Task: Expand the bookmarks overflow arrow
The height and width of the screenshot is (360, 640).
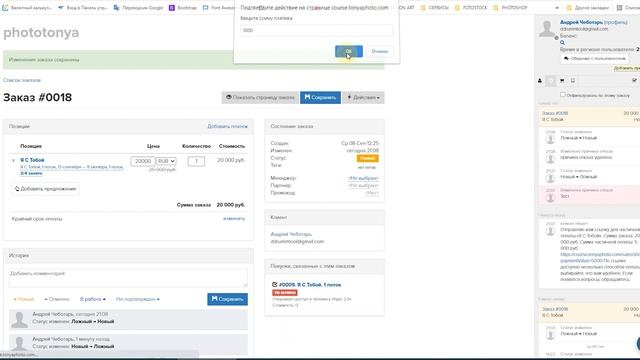Action: [x=557, y=8]
